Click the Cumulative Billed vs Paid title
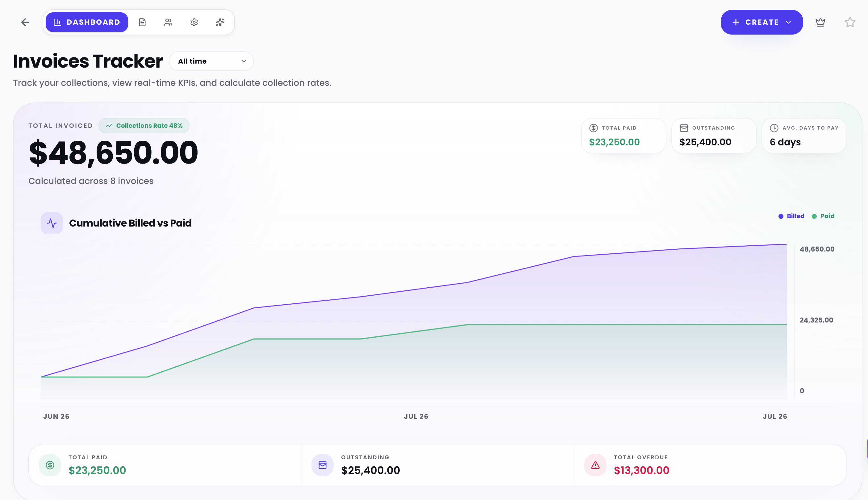 coord(130,223)
